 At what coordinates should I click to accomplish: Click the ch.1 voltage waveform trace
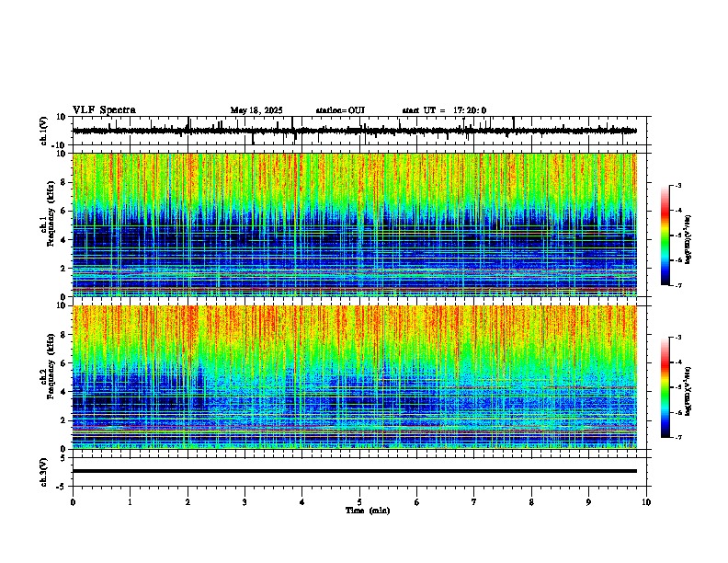click(x=354, y=131)
